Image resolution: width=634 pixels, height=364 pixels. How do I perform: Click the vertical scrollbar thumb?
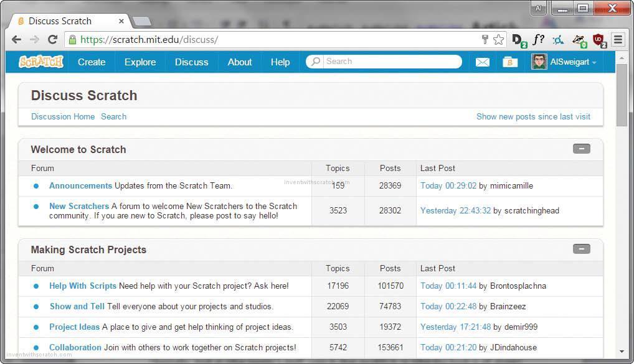(x=622, y=95)
